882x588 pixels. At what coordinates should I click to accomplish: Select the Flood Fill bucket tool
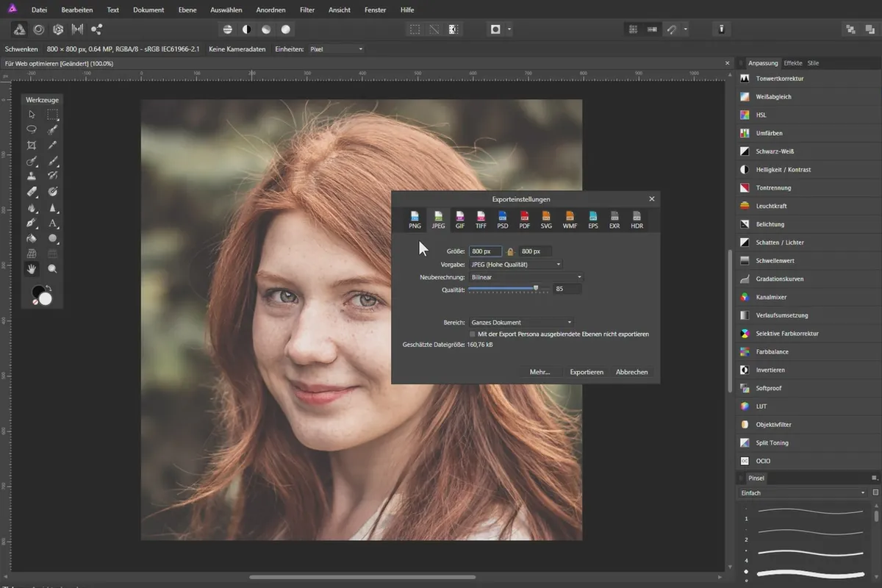tap(32, 239)
